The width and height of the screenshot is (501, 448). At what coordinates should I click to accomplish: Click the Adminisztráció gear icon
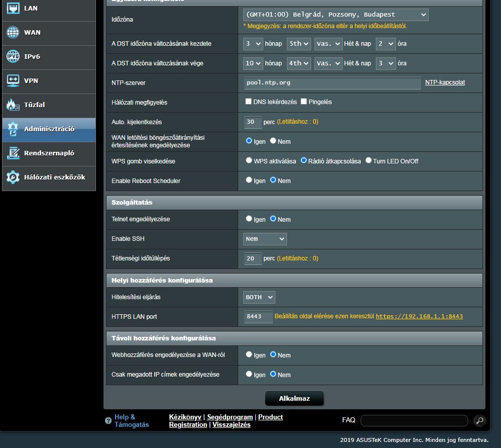point(13,129)
